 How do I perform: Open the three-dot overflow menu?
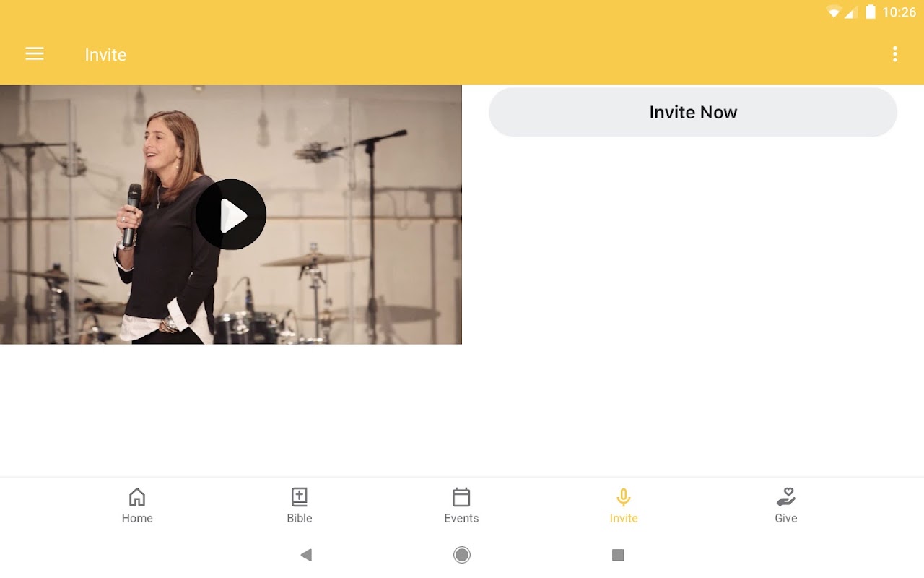point(895,54)
